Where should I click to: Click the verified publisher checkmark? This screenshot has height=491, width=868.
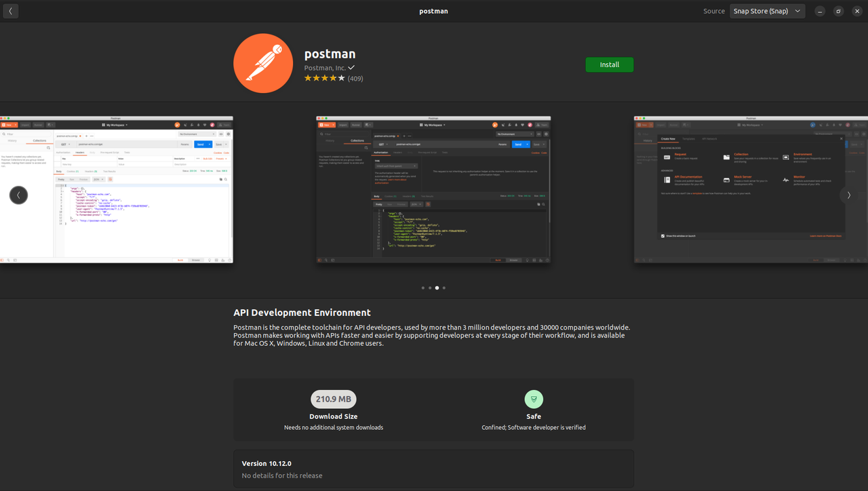(x=351, y=68)
